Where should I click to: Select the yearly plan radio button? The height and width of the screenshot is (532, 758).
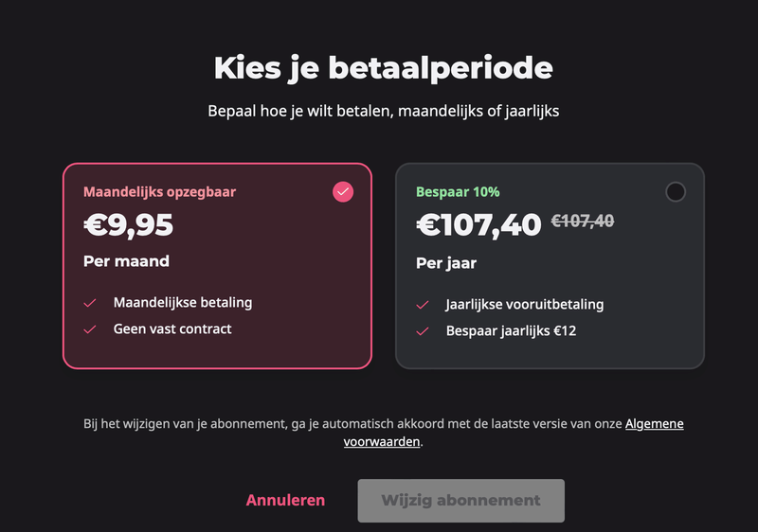pos(675,192)
